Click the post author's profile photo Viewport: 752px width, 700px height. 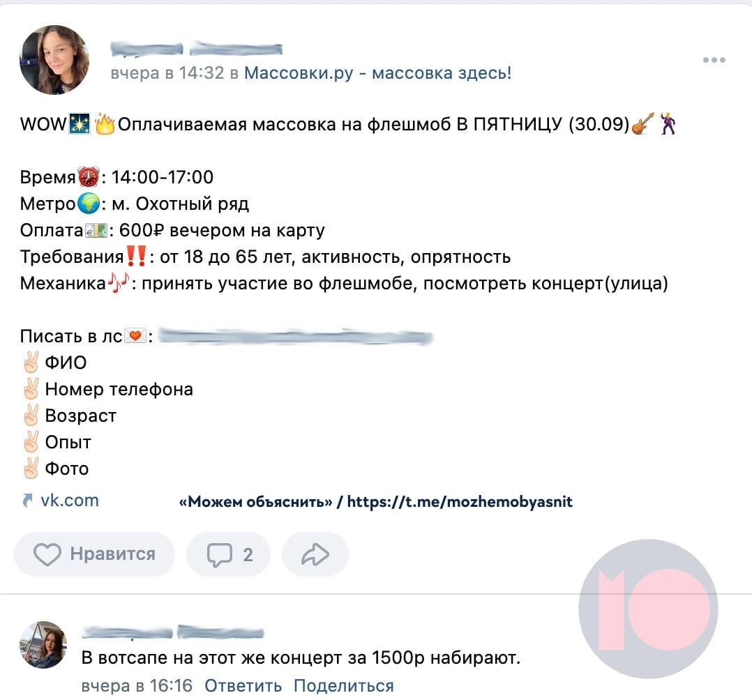54,60
